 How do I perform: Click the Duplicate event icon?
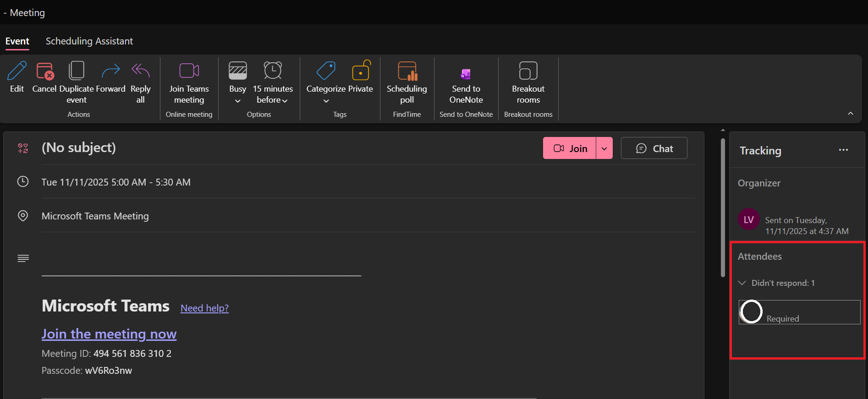point(76,71)
